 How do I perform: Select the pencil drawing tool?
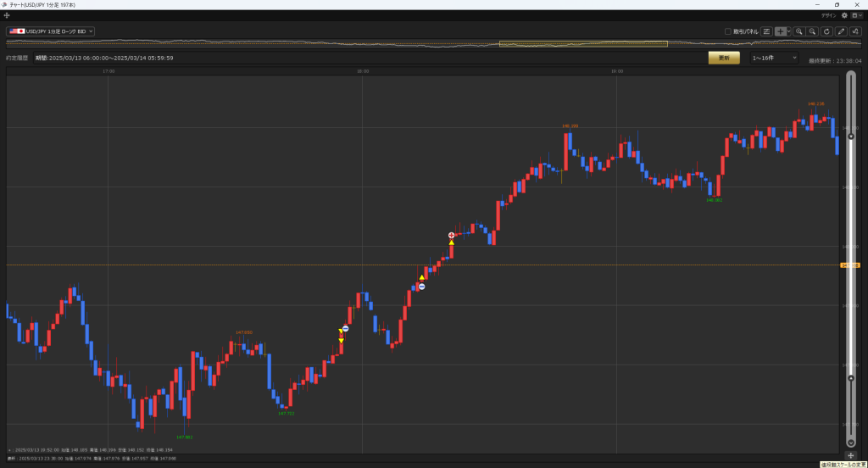(x=841, y=31)
